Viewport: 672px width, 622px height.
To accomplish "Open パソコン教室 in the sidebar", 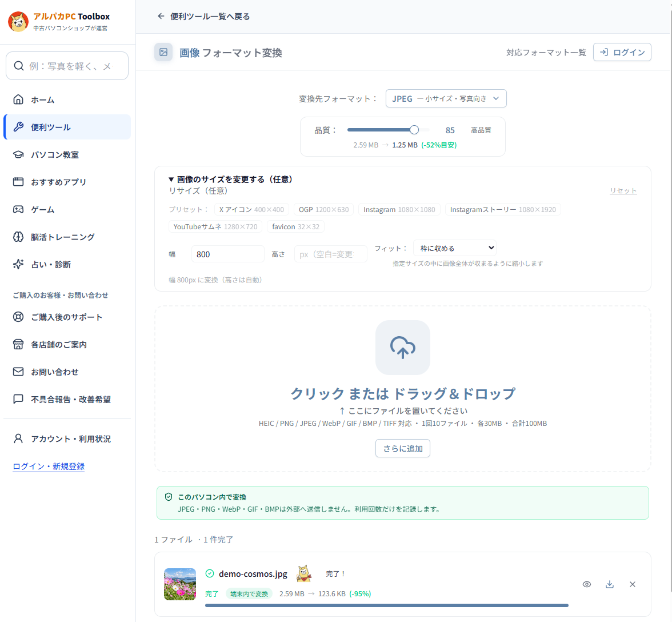I will pos(67,154).
